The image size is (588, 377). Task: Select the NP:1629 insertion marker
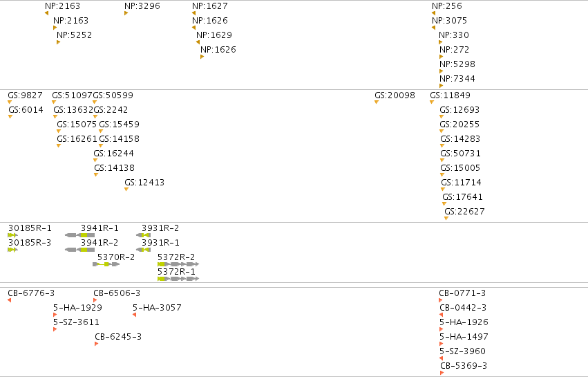(198, 42)
